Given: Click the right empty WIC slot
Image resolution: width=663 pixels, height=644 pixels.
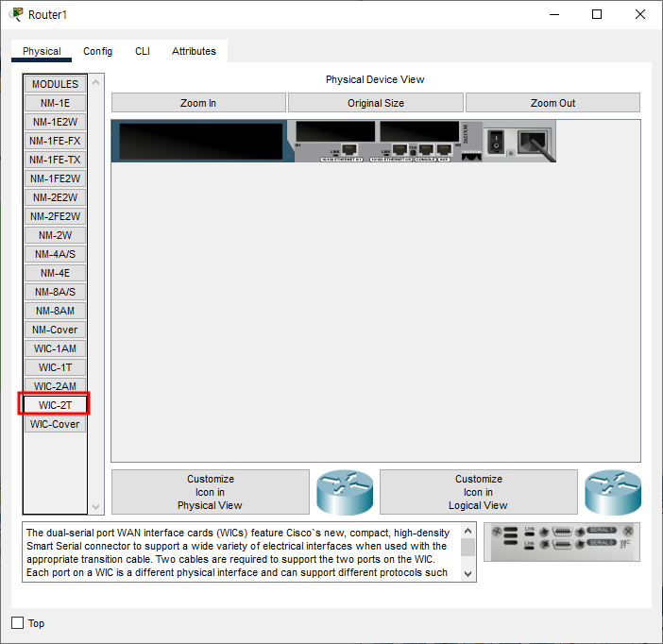Looking at the screenshot, I should [419, 131].
